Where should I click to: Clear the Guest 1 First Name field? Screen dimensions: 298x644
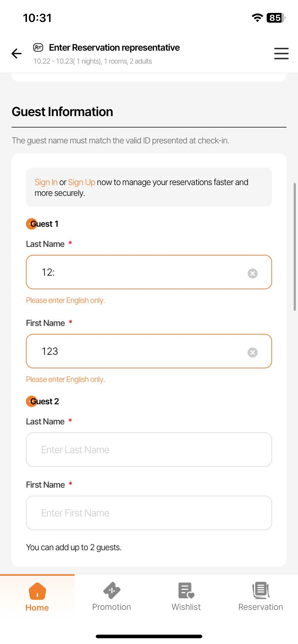[253, 353]
